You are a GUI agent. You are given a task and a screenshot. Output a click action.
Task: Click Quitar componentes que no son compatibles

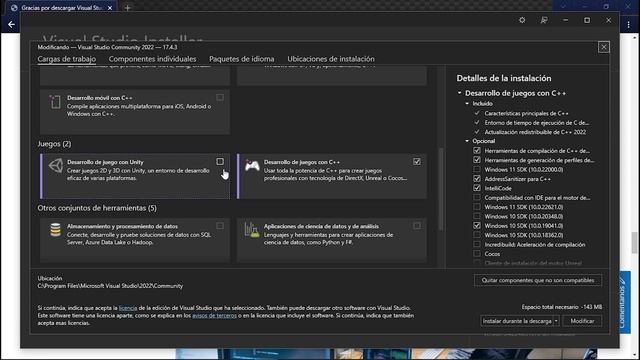(x=538, y=280)
